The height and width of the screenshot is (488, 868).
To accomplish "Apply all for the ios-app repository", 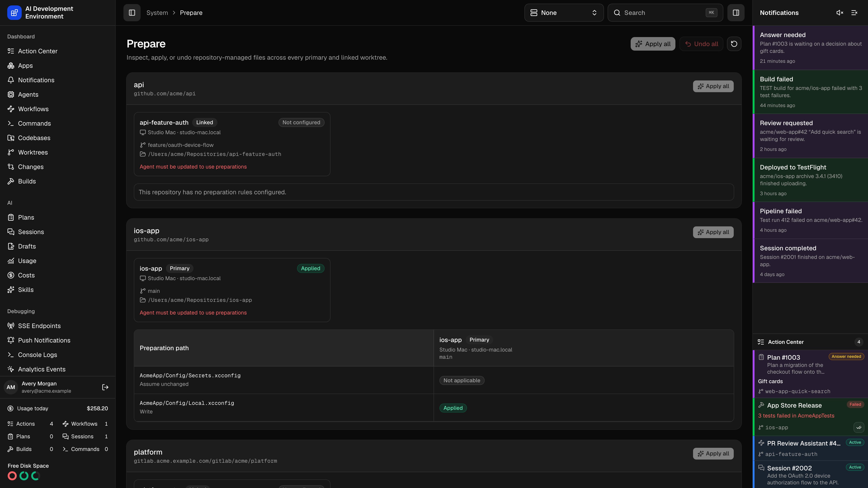I will pos(713,232).
